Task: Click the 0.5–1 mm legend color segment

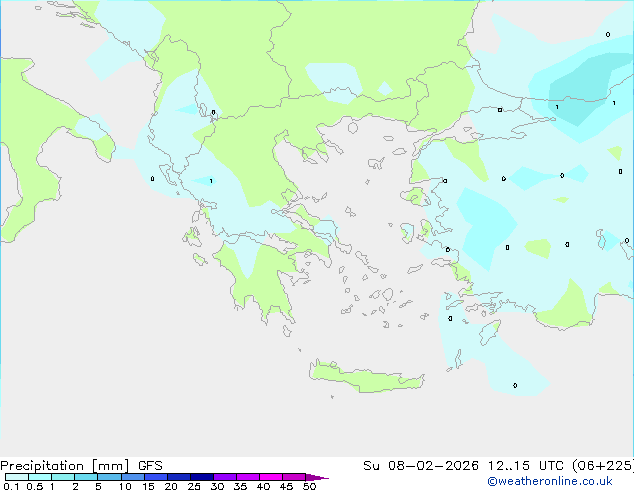Action: point(40,477)
